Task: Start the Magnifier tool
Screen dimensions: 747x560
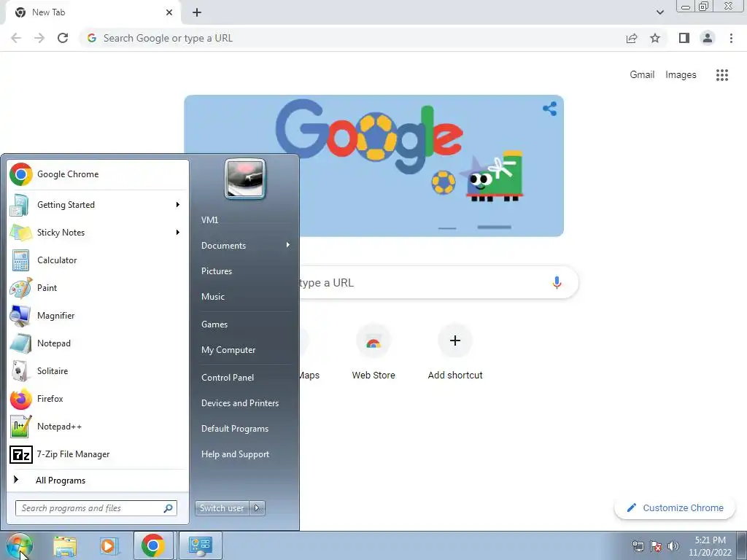Action: coord(98,315)
